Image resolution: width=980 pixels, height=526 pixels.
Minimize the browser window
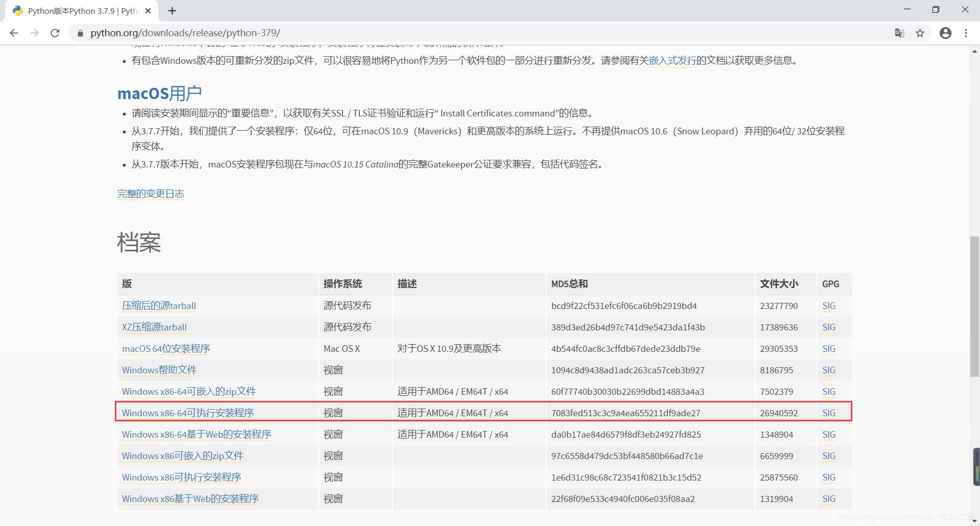[907, 10]
